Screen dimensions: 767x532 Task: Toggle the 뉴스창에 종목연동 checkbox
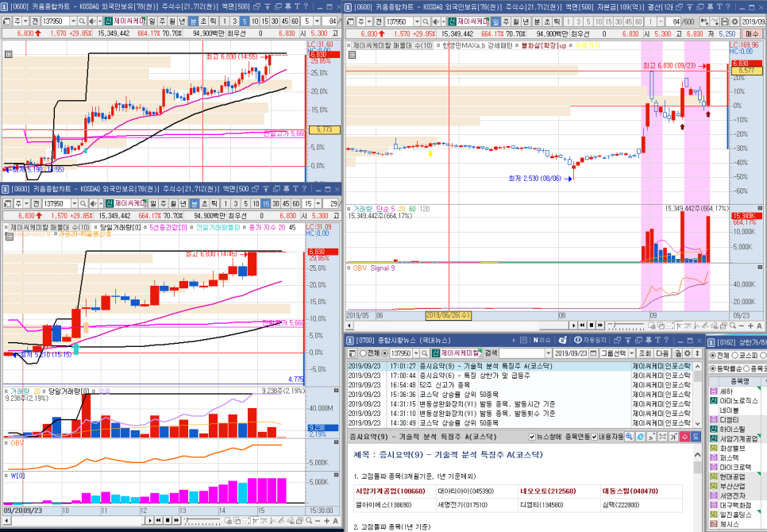pos(532,437)
